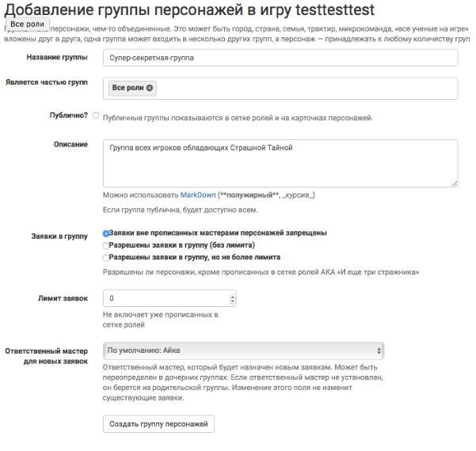This screenshot has height=451, width=476.
Task: Click the "Публично?" label text
Action: click(x=69, y=116)
